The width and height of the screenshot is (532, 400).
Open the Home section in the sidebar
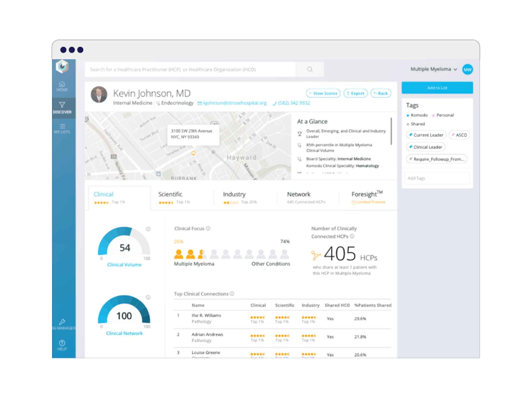click(62, 86)
